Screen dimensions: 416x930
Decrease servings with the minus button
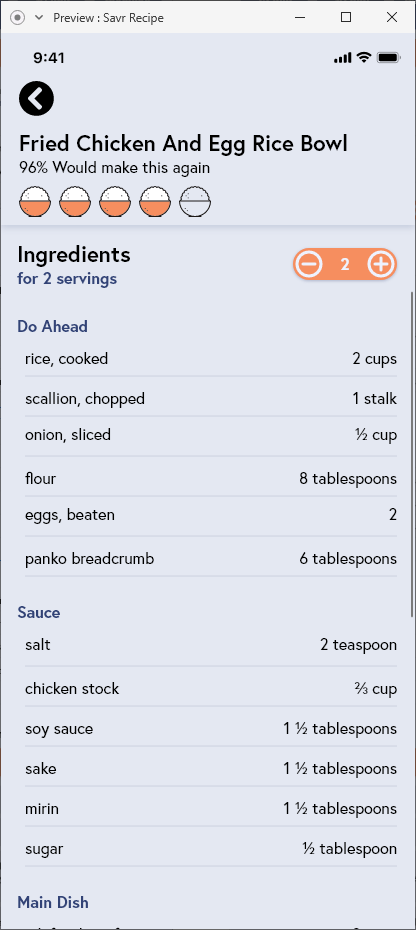pyautogui.click(x=309, y=264)
